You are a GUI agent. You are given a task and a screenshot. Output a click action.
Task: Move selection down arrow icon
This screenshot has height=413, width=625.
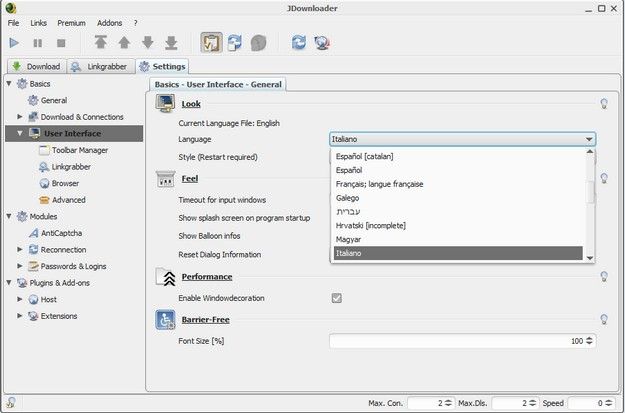point(148,42)
